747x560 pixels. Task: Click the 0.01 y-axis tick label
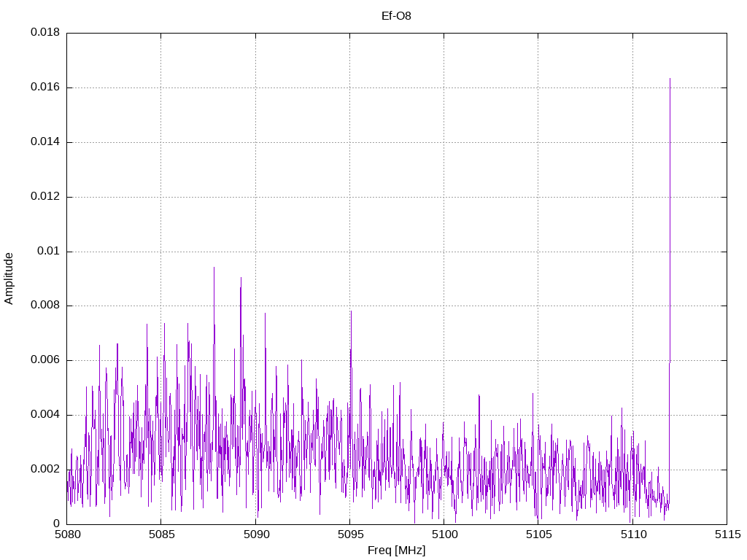[49, 251]
